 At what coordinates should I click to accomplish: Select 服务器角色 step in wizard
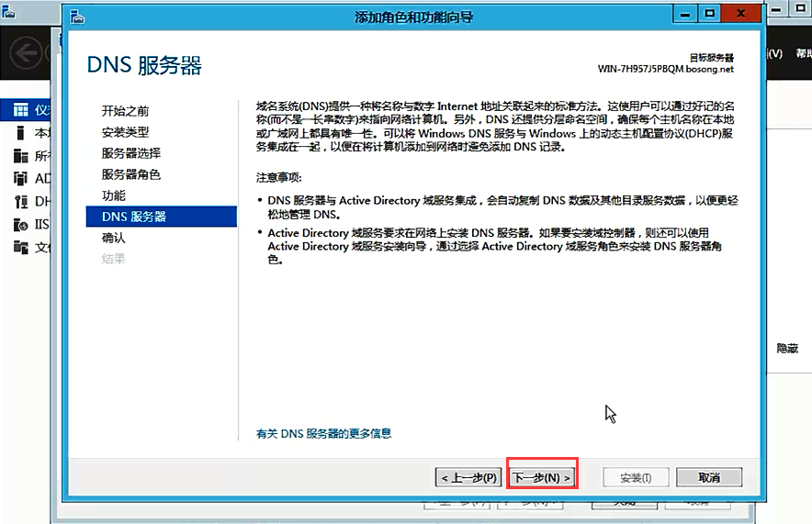[x=131, y=174]
